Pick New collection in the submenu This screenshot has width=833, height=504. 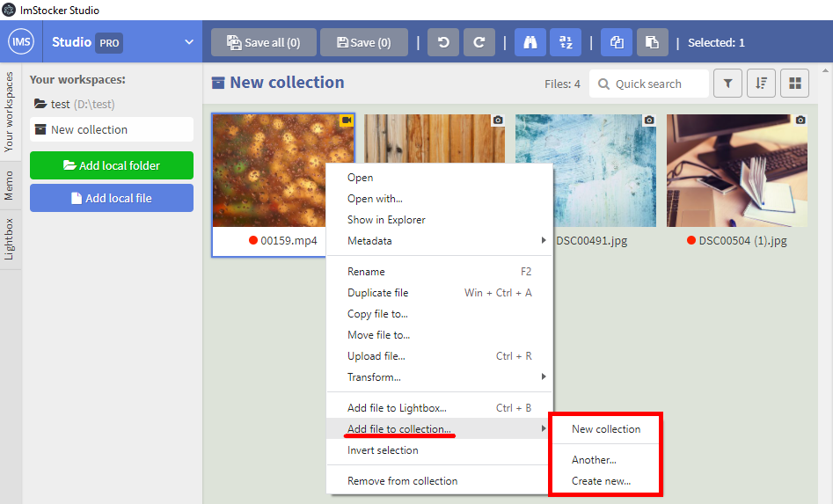click(x=606, y=429)
